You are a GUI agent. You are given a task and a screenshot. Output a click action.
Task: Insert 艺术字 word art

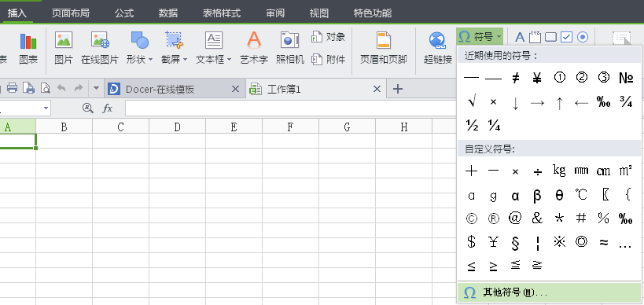coord(254,49)
